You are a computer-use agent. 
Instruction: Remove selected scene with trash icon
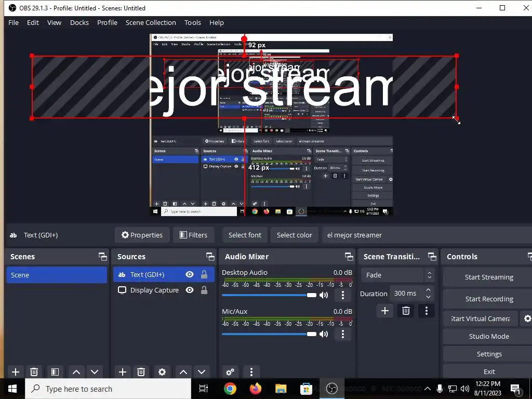point(34,372)
